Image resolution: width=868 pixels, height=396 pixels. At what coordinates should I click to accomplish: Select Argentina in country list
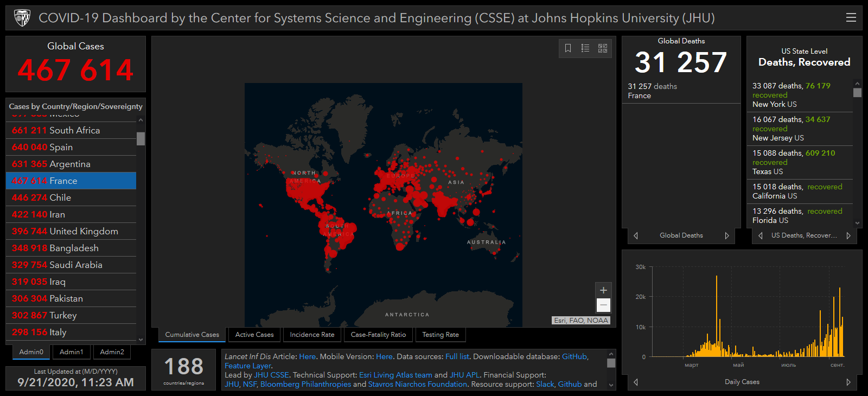71,164
